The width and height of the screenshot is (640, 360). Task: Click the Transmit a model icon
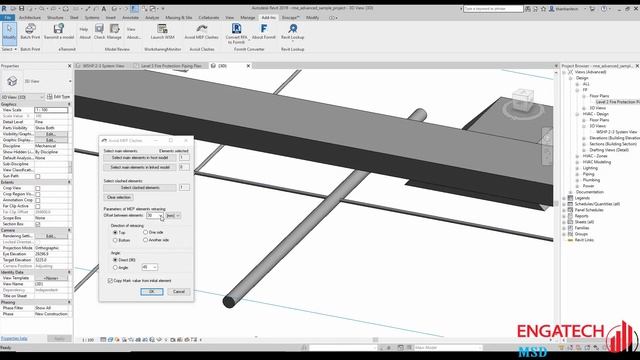[x=59, y=29]
